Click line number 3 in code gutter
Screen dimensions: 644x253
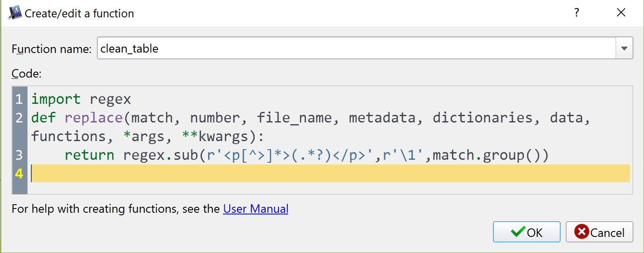click(19, 155)
